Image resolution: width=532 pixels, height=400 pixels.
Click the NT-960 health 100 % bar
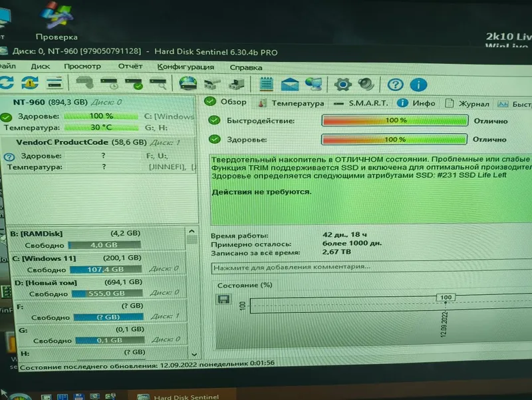pos(101,116)
